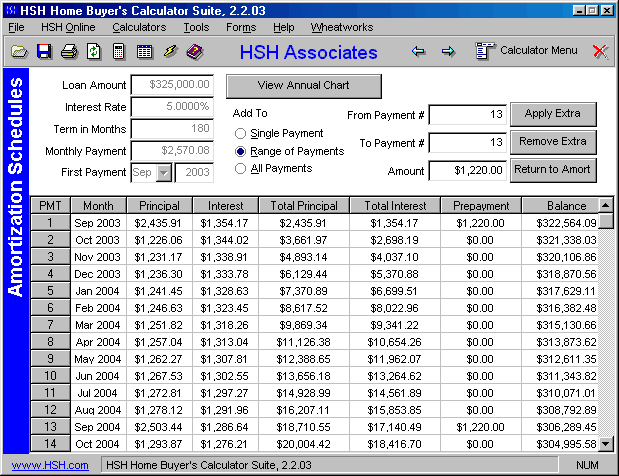The width and height of the screenshot is (619, 476).
Task: Open the Tools menu
Action: tap(196, 27)
